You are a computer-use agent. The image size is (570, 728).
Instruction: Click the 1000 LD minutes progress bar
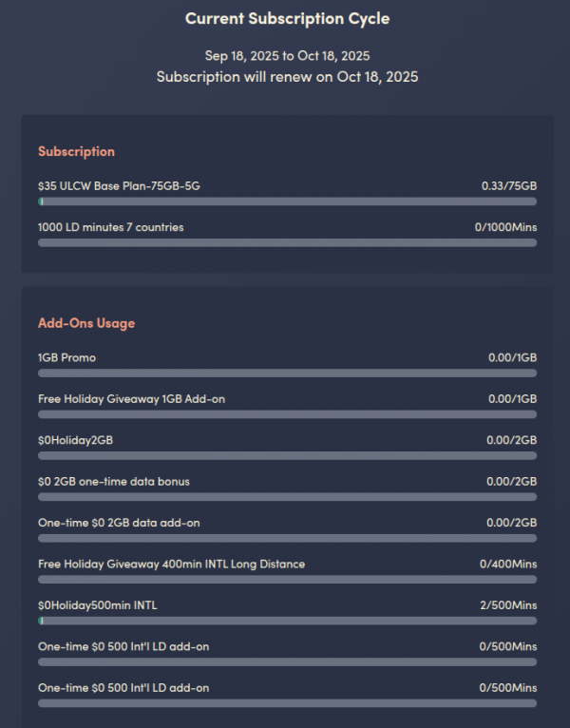click(x=287, y=242)
